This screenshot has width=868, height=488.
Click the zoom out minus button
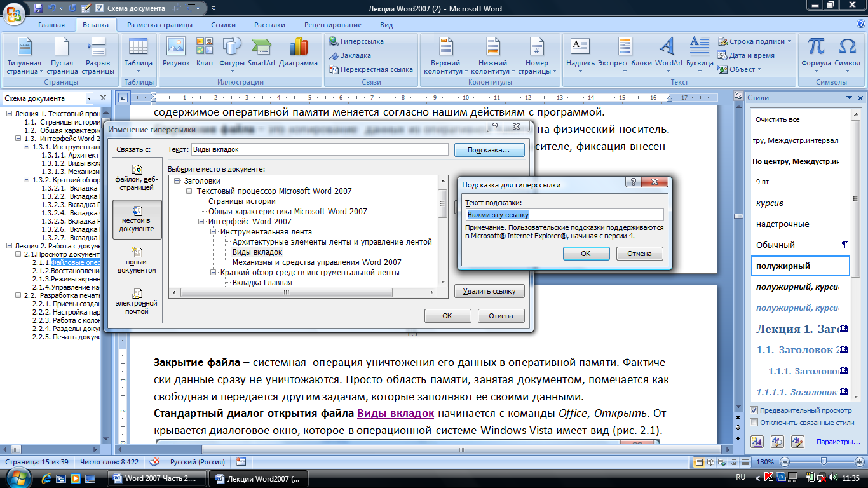785,462
